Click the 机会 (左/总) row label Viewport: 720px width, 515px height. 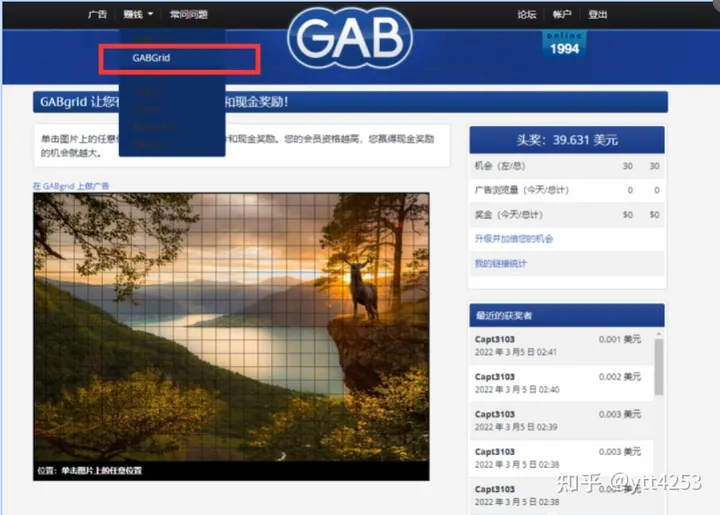click(x=500, y=166)
